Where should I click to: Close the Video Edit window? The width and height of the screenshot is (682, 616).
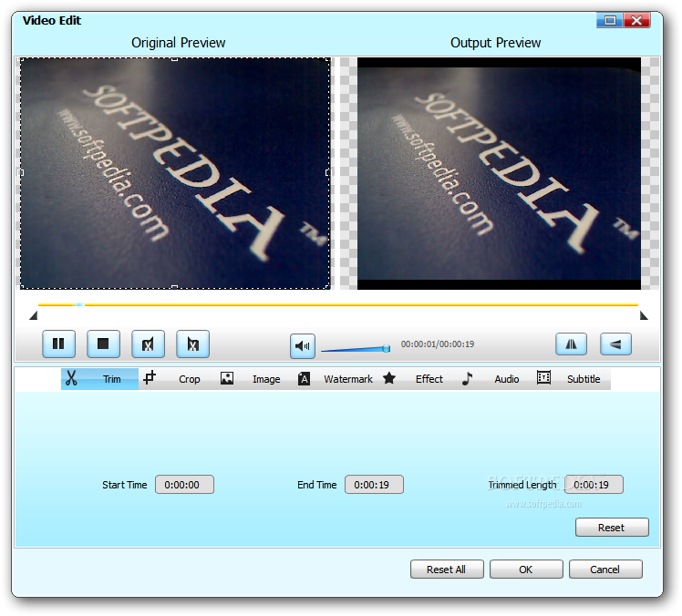[636, 20]
